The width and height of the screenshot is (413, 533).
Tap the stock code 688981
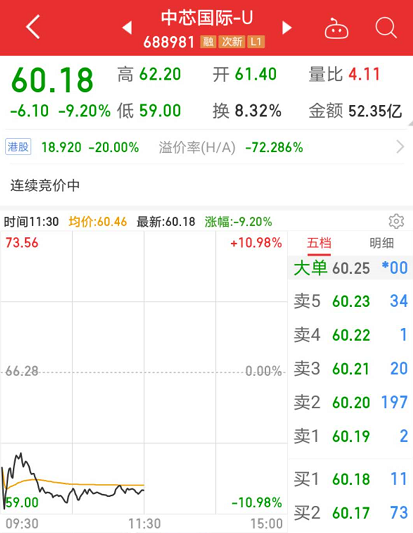click(169, 42)
